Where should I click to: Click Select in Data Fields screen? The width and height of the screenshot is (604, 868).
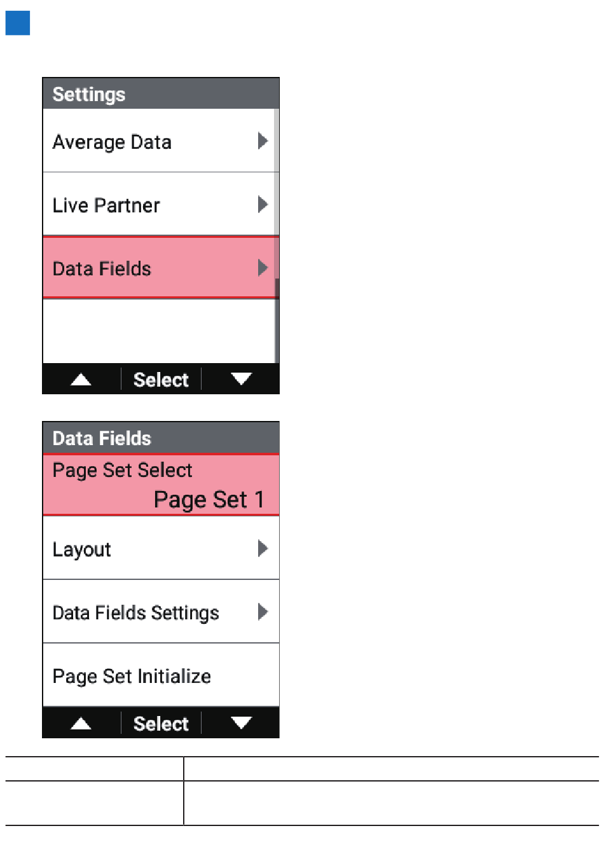[x=161, y=724]
